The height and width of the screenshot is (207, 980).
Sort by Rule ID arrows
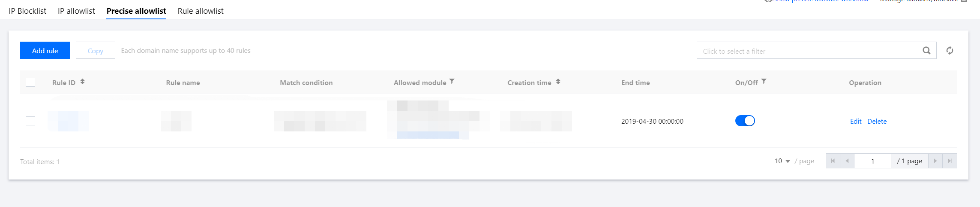pyautogui.click(x=82, y=82)
